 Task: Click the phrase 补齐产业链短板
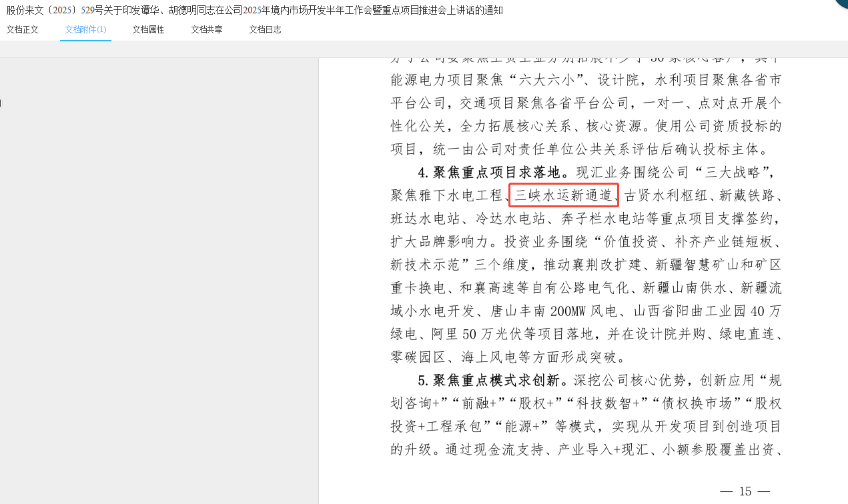724,241
